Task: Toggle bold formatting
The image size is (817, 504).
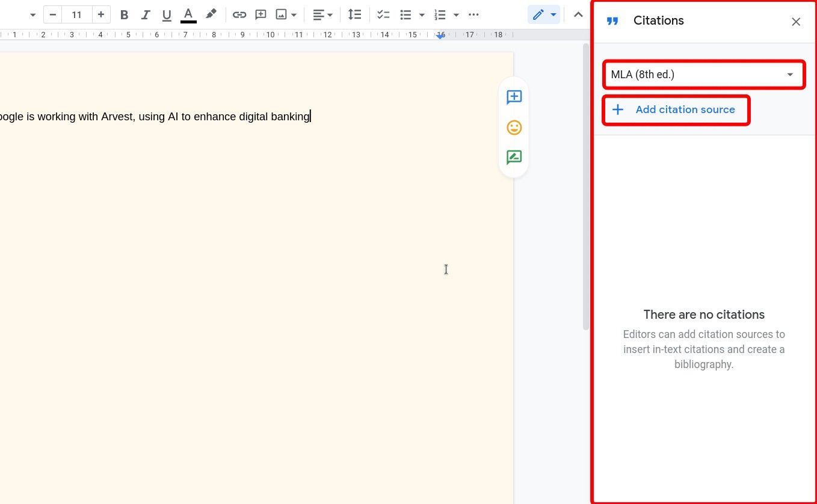Action: 124,14
